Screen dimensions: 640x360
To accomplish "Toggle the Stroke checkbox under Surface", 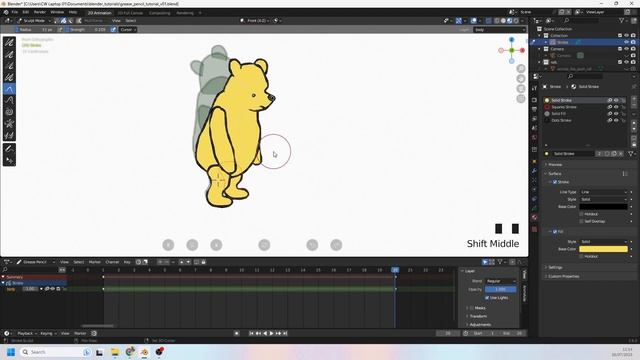I will tap(555, 182).
